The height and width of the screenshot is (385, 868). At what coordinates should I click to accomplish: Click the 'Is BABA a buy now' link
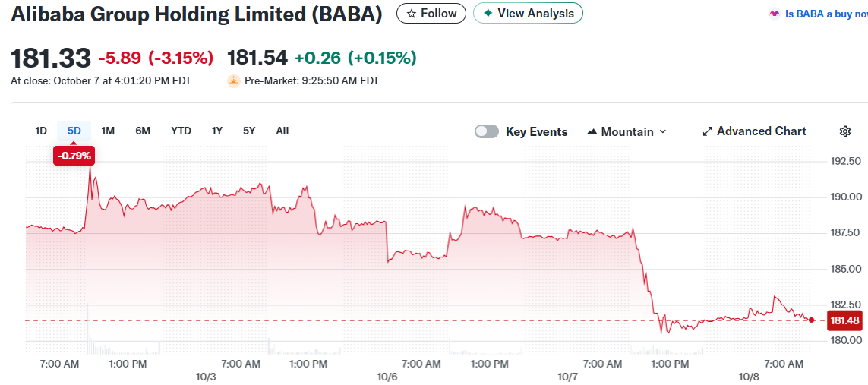825,14
